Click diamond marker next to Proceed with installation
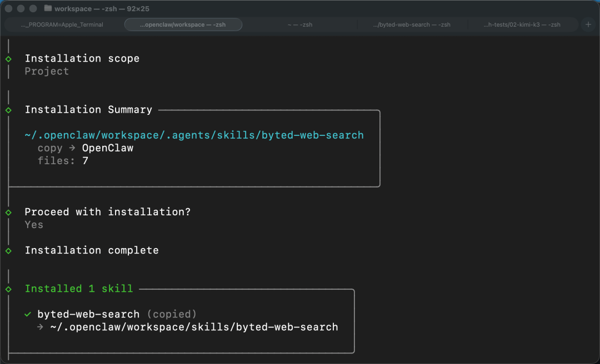The height and width of the screenshot is (364, 600). click(x=8, y=212)
